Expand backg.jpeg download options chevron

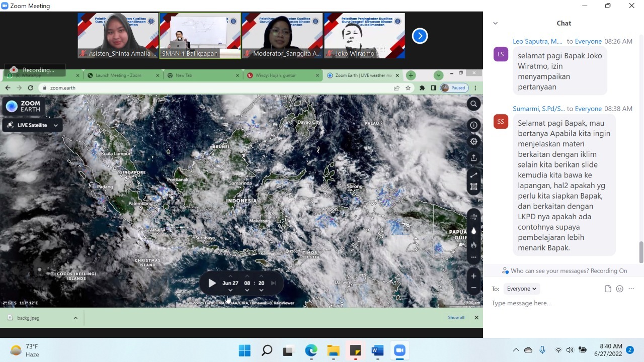tap(75, 318)
